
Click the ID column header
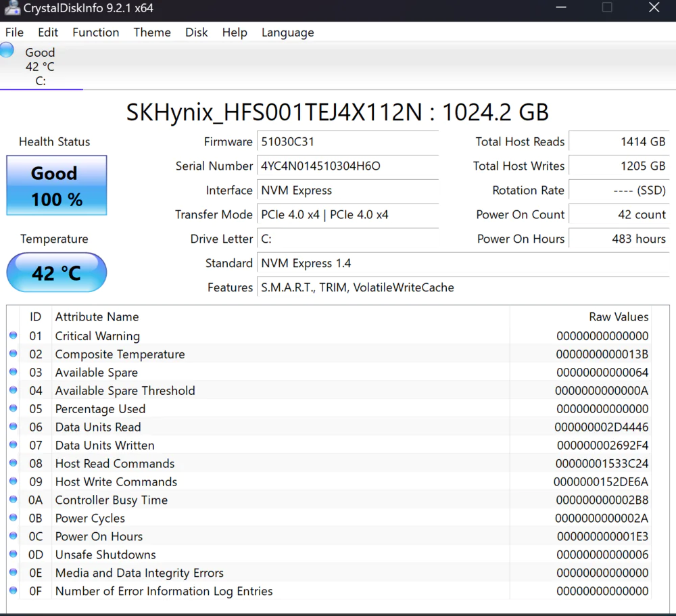pyautogui.click(x=35, y=316)
